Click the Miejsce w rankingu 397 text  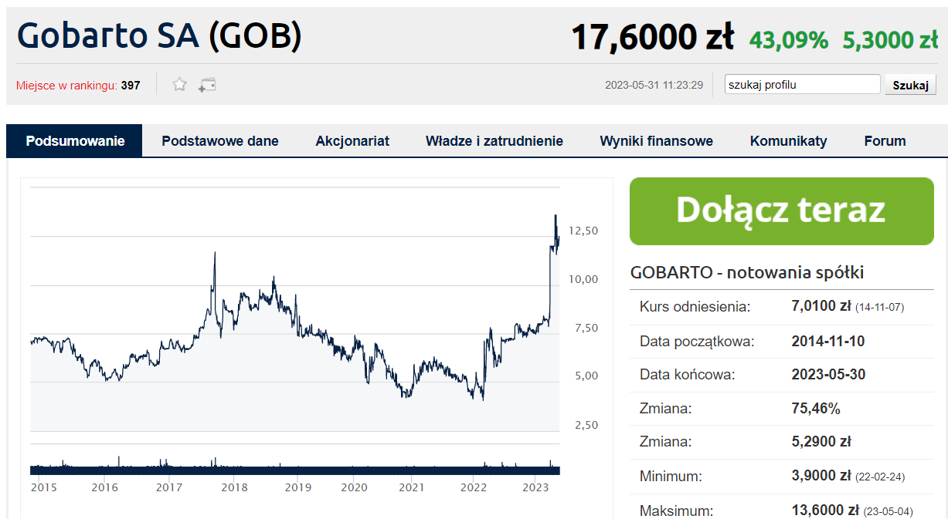pos(78,85)
